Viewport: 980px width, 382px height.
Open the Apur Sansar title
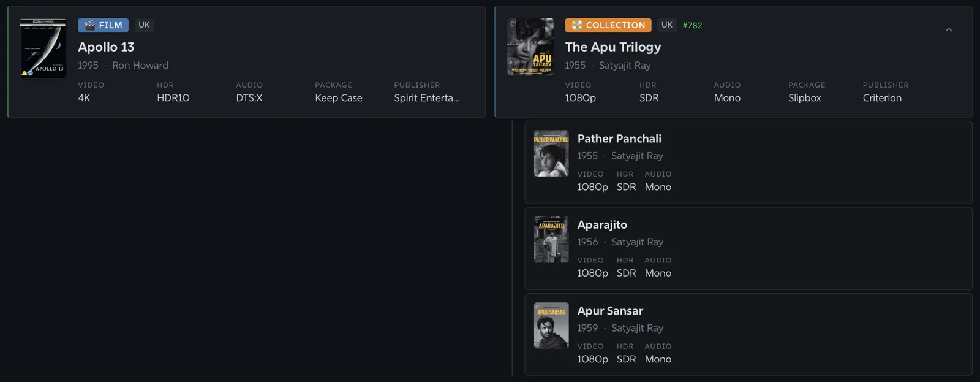pyautogui.click(x=610, y=311)
